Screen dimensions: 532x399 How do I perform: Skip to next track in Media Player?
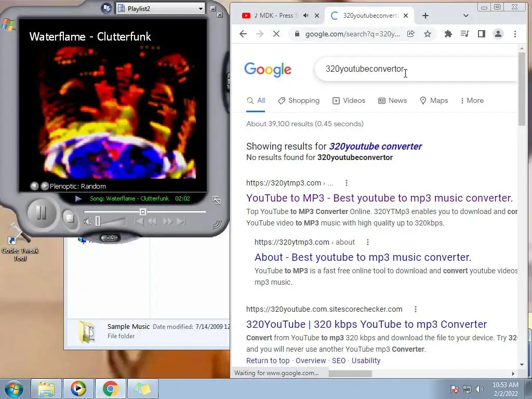tap(181, 221)
